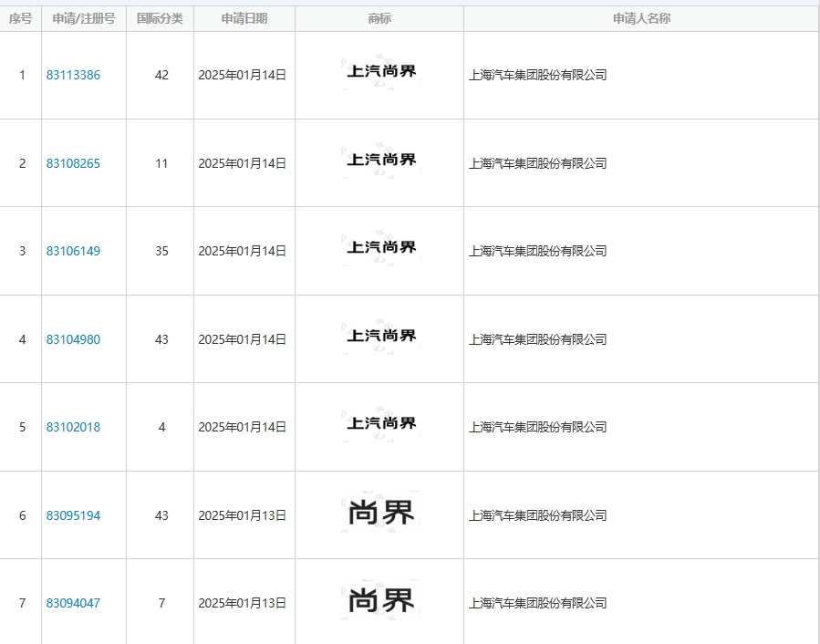Select class 7 cell in row 7

(x=161, y=603)
